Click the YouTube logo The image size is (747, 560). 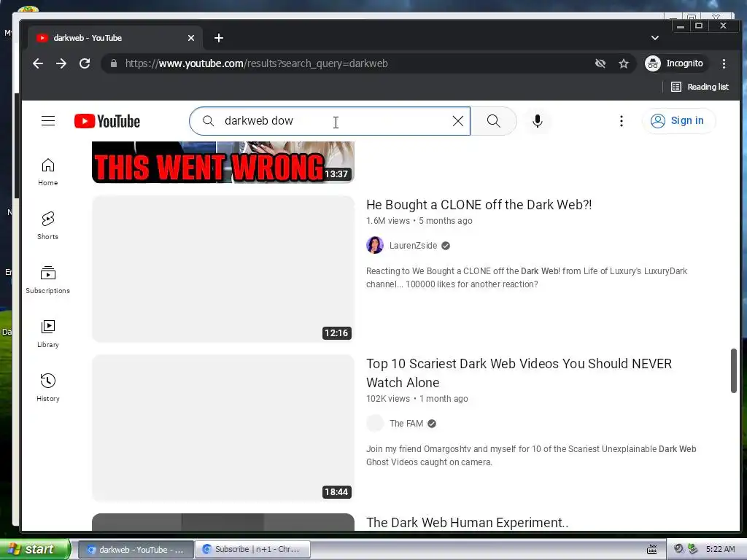(107, 121)
